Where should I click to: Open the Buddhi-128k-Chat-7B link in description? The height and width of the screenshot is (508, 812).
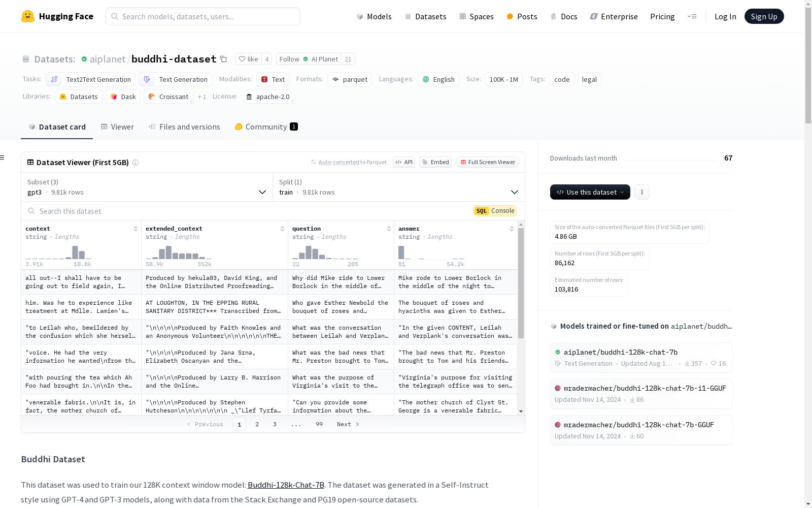(286, 485)
